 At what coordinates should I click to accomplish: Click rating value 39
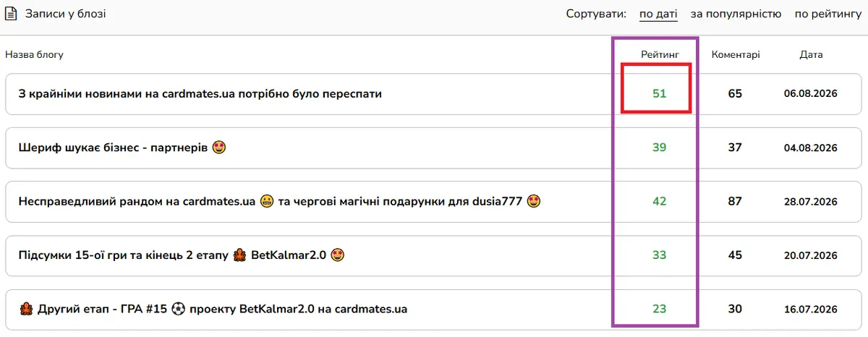pos(659,148)
